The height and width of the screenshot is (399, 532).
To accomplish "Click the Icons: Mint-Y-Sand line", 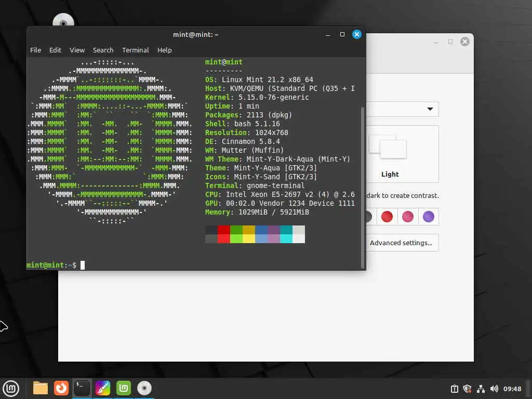I will pyautogui.click(x=261, y=177).
